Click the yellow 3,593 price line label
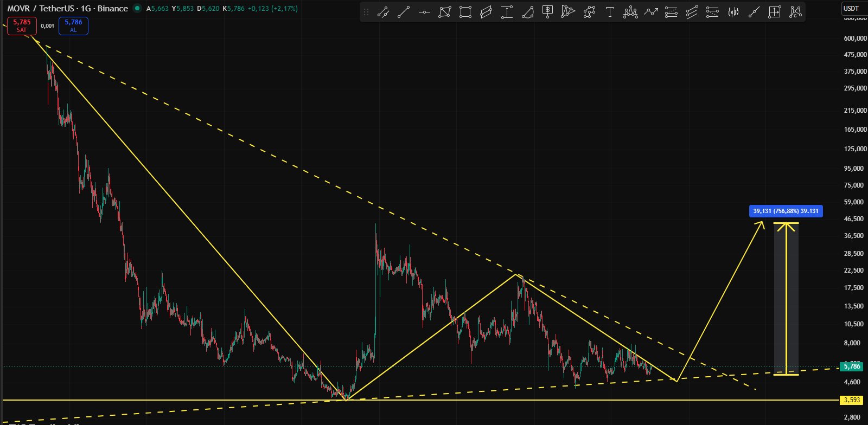The width and height of the screenshot is (868, 425). tap(852, 400)
